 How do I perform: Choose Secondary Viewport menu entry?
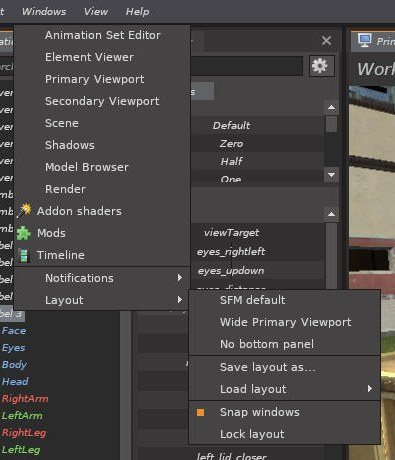[102, 101]
